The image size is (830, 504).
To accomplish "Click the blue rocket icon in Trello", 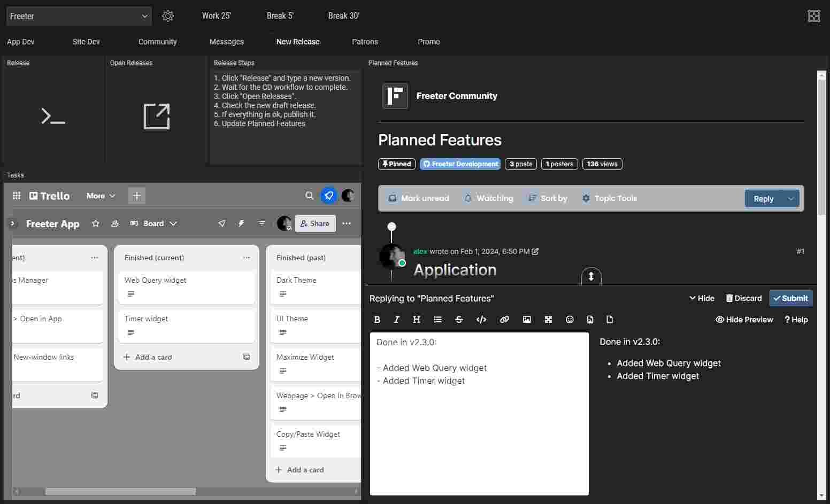I will click(329, 196).
